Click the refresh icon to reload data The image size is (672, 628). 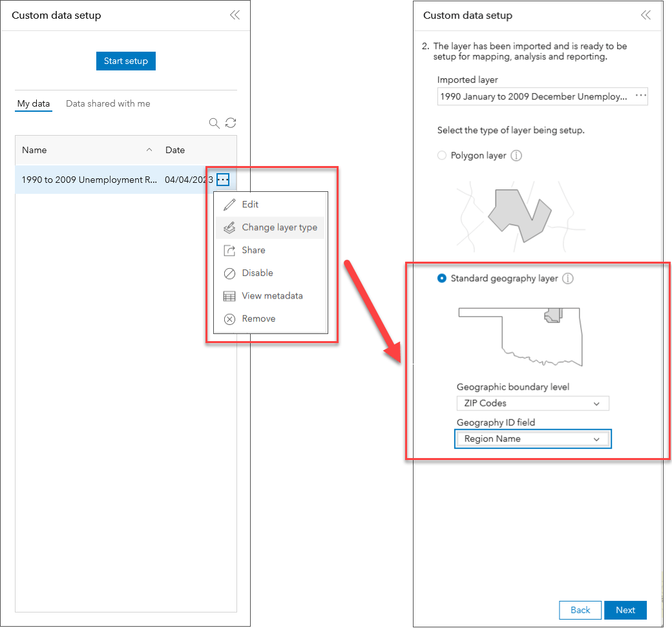(231, 123)
